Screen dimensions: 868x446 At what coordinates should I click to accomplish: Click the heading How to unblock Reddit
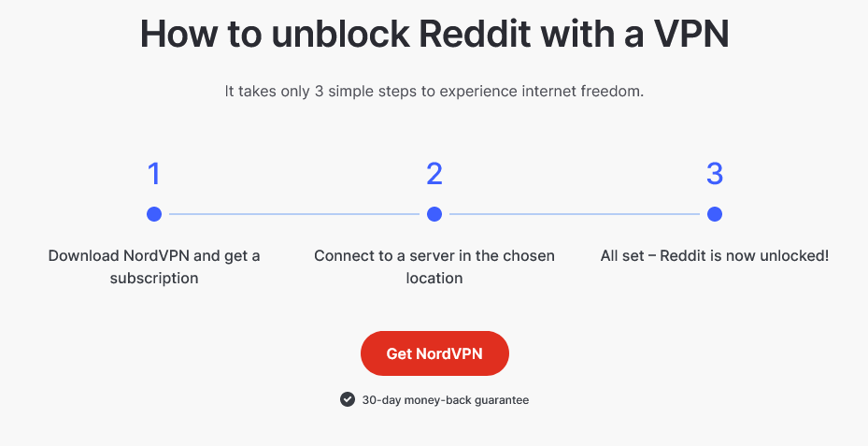tap(434, 35)
